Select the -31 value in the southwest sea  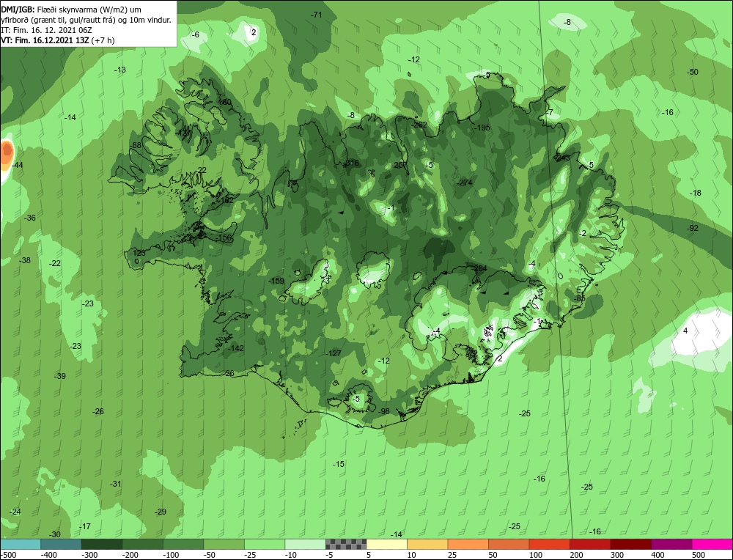click(x=116, y=484)
